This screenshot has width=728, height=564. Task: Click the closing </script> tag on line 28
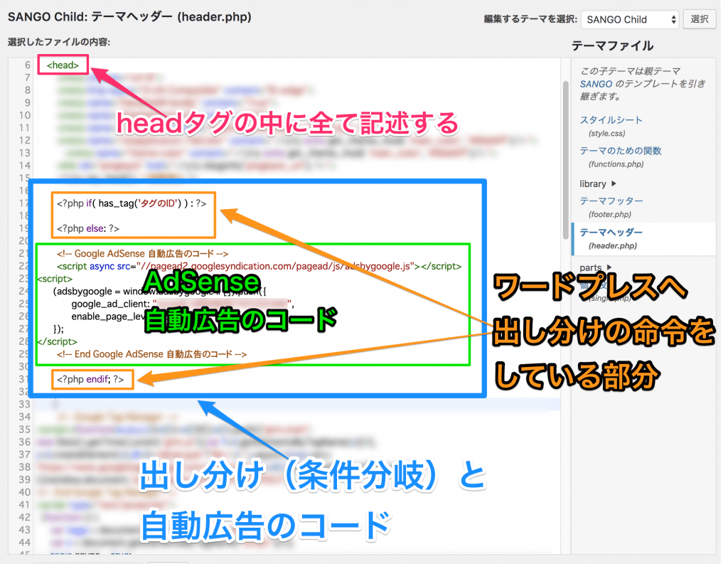click(57, 342)
